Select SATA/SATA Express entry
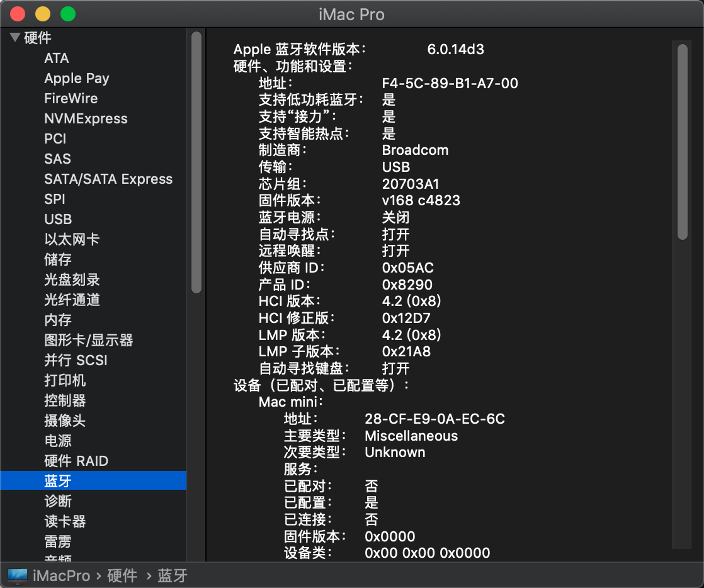Image resolution: width=704 pixels, height=588 pixels. point(108,179)
